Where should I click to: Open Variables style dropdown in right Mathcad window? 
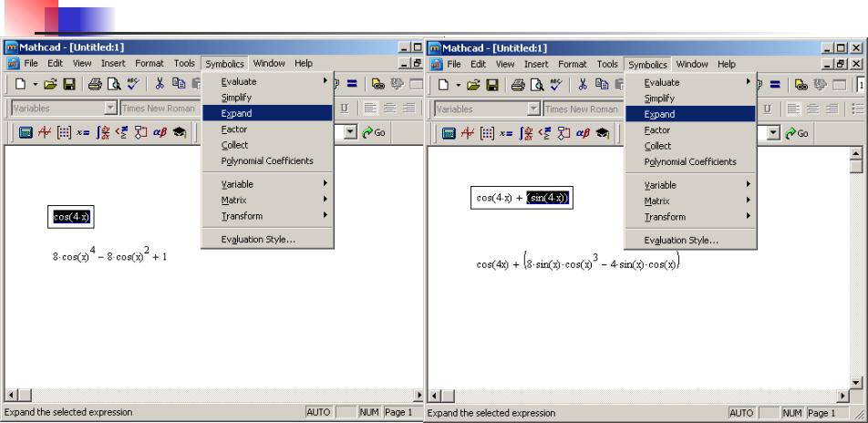tap(533, 109)
